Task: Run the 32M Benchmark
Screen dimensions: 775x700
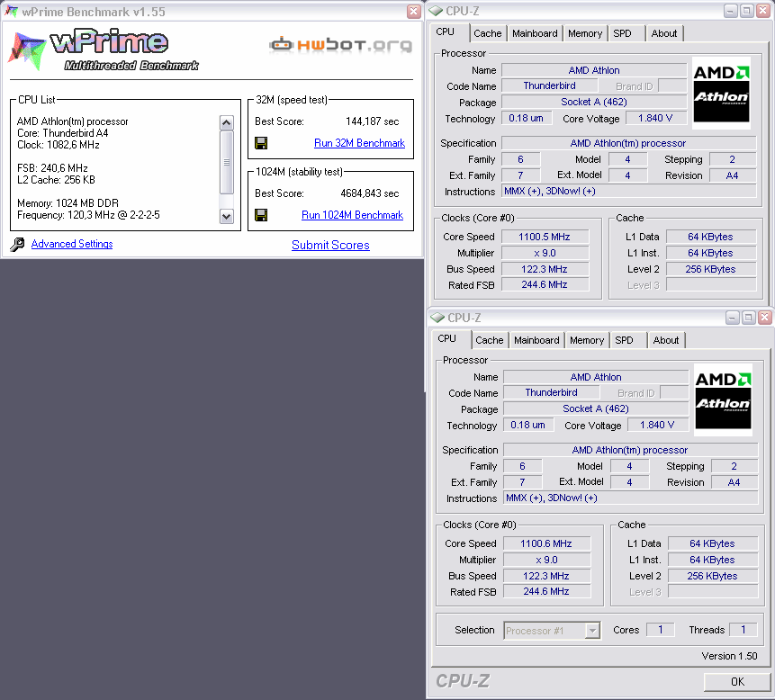Action: (359, 143)
